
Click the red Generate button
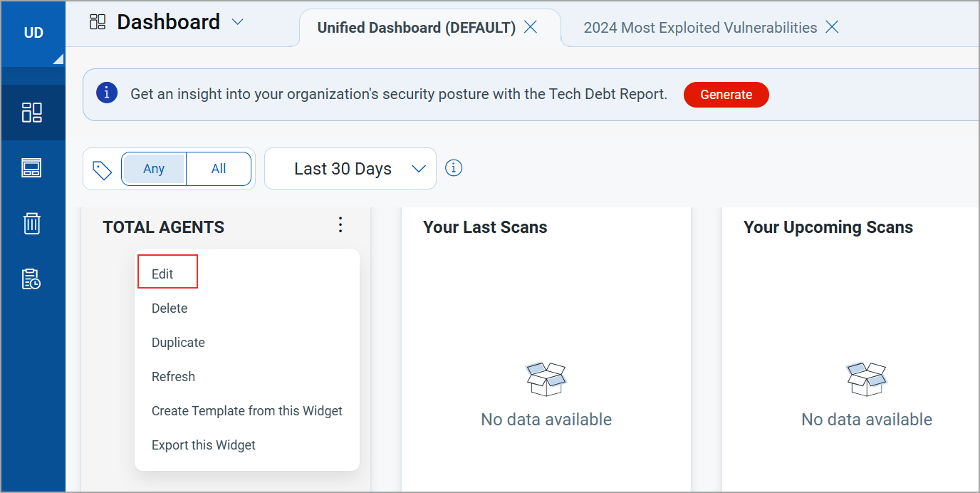(726, 95)
